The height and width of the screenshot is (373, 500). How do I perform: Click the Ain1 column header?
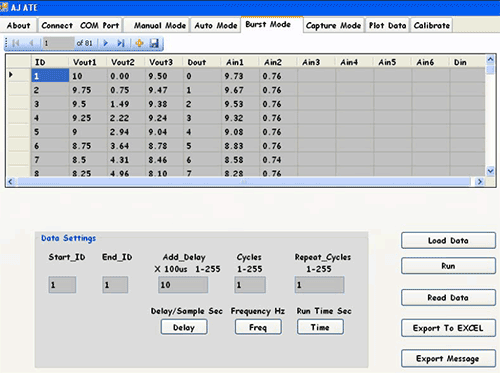240,62
